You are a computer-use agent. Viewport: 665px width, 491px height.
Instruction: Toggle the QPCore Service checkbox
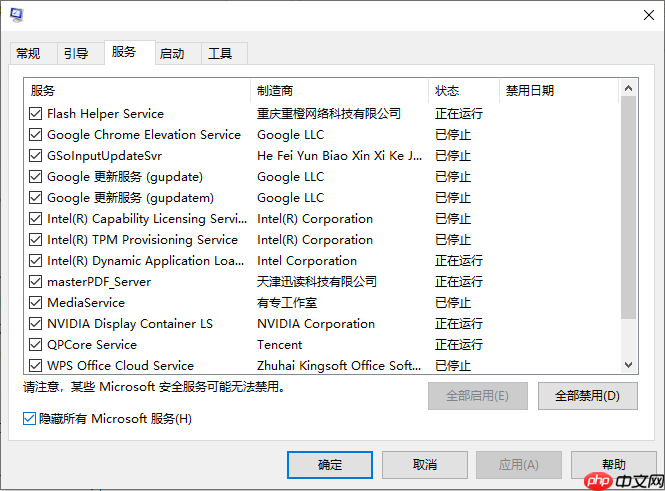click(x=36, y=345)
